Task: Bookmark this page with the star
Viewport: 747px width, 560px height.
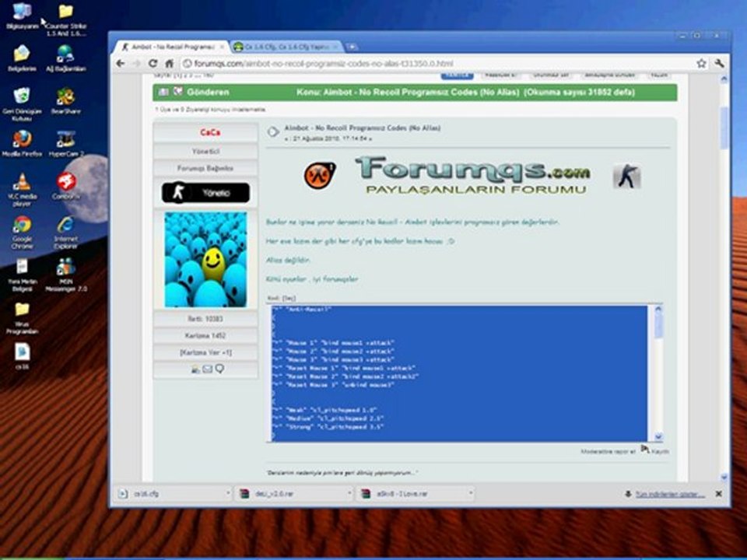Action: coord(701,63)
